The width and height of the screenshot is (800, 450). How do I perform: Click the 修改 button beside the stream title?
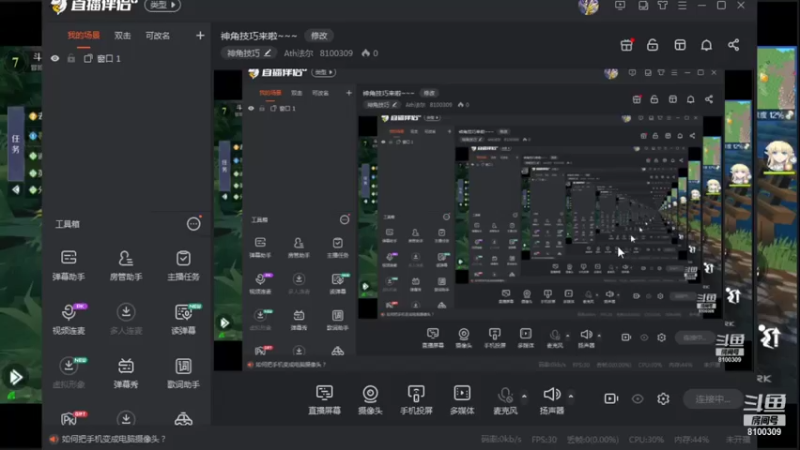point(319,36)
